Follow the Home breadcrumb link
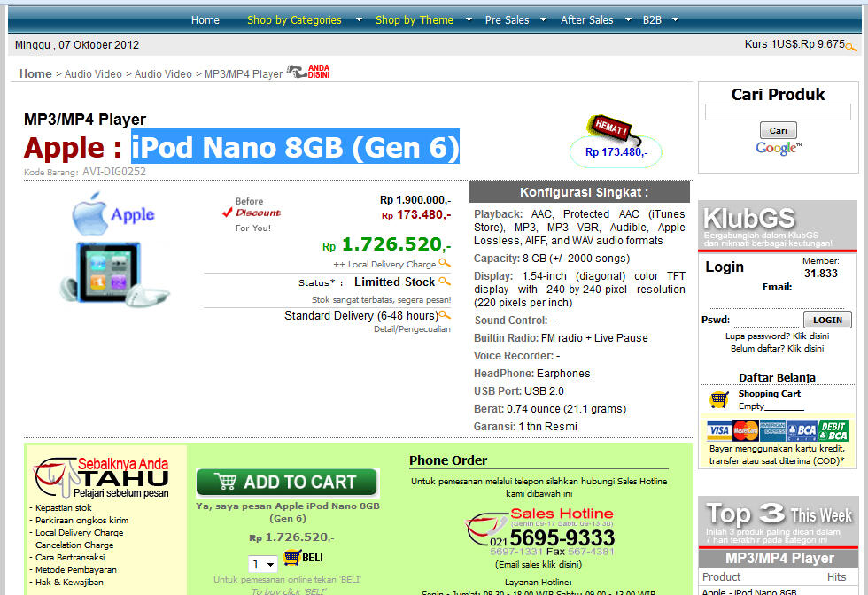Viewport: 868px width, 595px height. 35,73
